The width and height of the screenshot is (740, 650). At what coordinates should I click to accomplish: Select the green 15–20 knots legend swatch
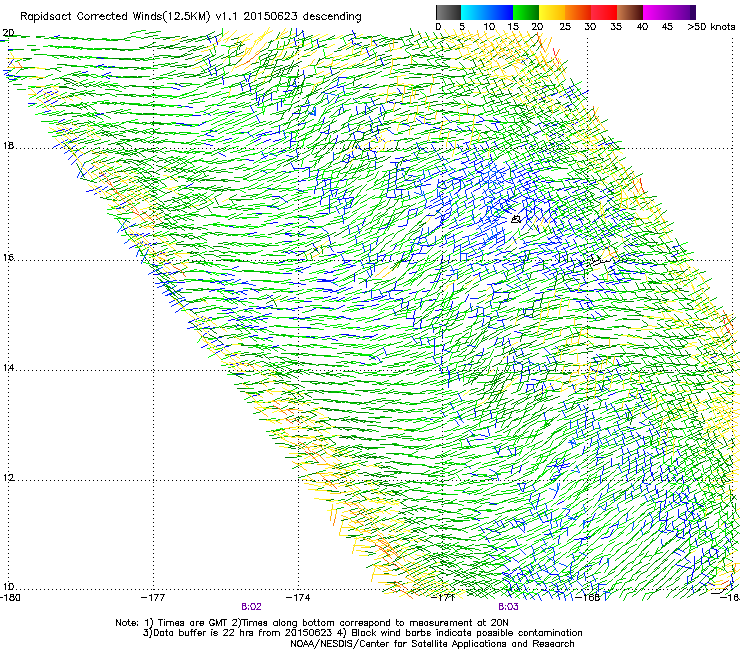tap(526, 12)
